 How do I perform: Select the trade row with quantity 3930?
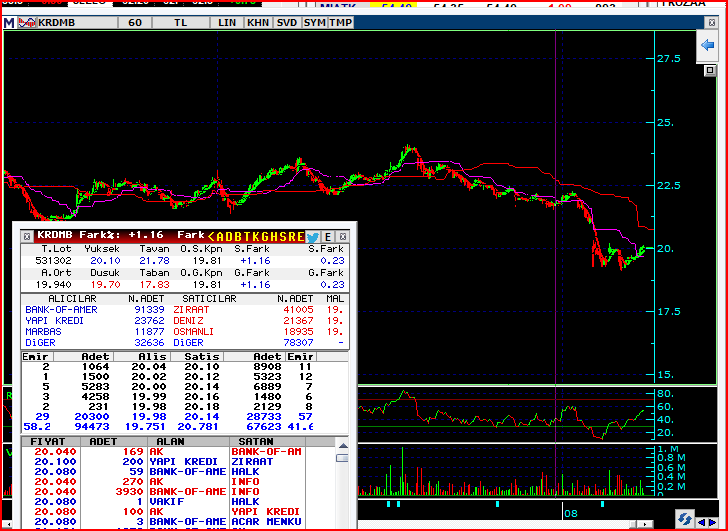pyautogui.click(x=163, y=492)
